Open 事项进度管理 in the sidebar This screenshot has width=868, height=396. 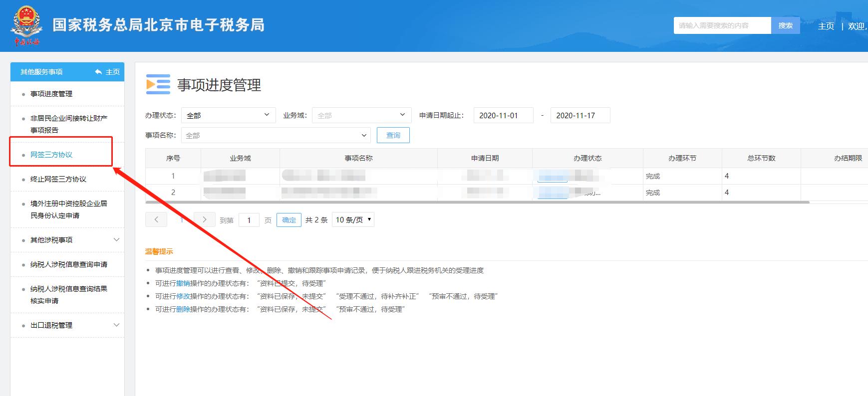click(x=51, y=94)
